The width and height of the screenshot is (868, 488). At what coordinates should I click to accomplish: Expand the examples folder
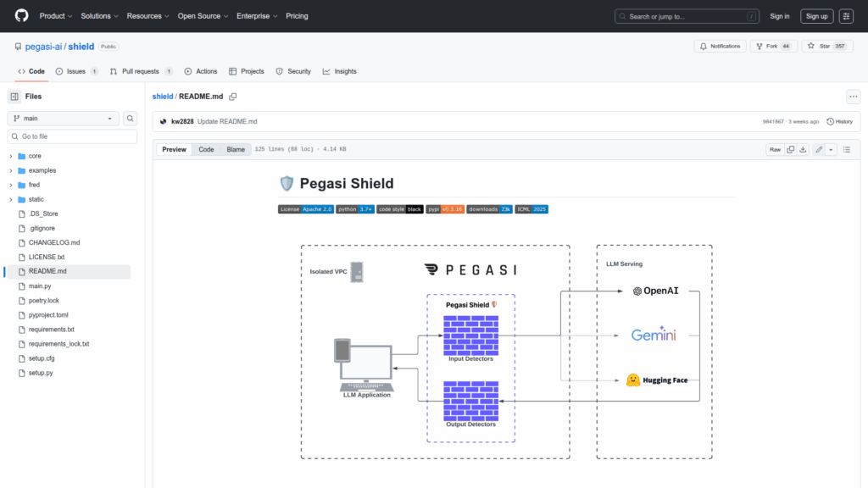pyautogui.click(x=11, y=170)
